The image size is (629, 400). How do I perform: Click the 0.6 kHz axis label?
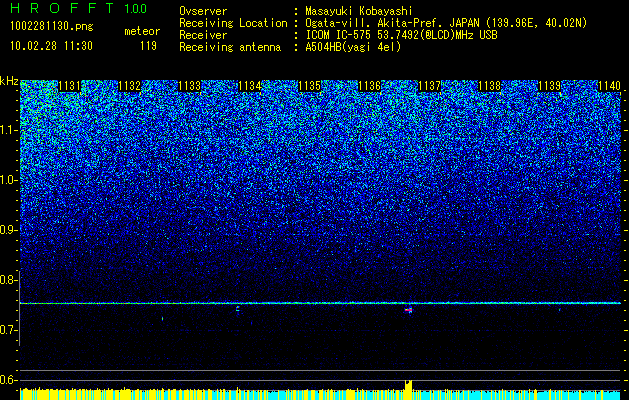click(x=8, y=380)
